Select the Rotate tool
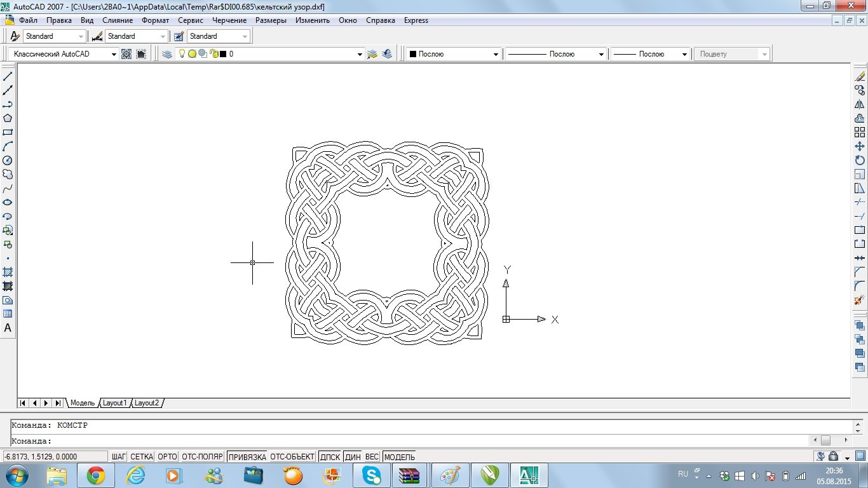Screen dimensions: 868x488 pos(860,160)
